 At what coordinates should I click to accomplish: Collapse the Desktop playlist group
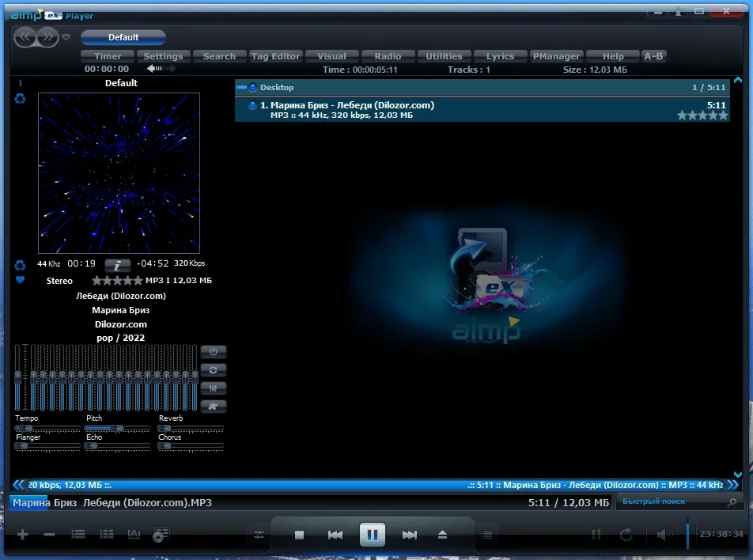click(x=241, y=88)
